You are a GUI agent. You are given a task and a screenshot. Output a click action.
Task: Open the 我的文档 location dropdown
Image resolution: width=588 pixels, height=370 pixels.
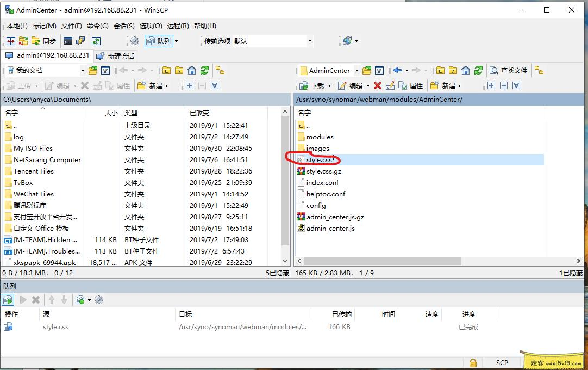point(83,71)
